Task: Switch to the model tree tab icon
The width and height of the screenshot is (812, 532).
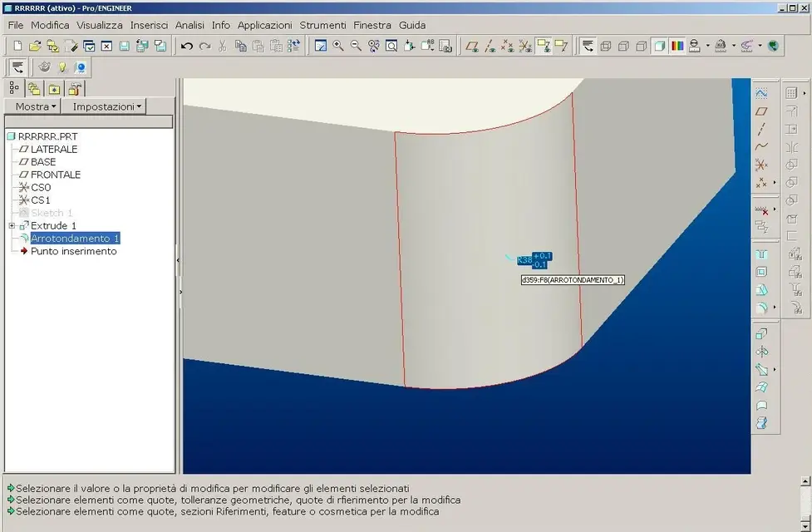Action: 14,89
